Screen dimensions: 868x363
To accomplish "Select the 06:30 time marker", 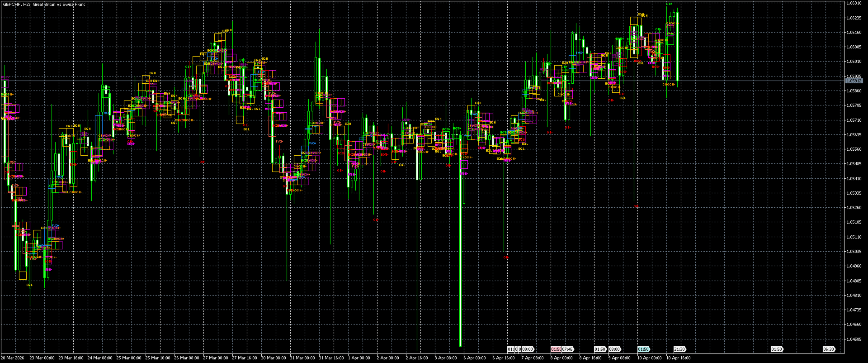I will [x=829, y=349].
